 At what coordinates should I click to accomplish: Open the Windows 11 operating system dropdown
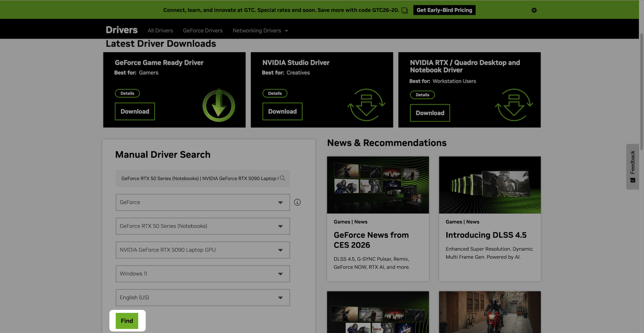pyautogui.click(x=203, y=273)
